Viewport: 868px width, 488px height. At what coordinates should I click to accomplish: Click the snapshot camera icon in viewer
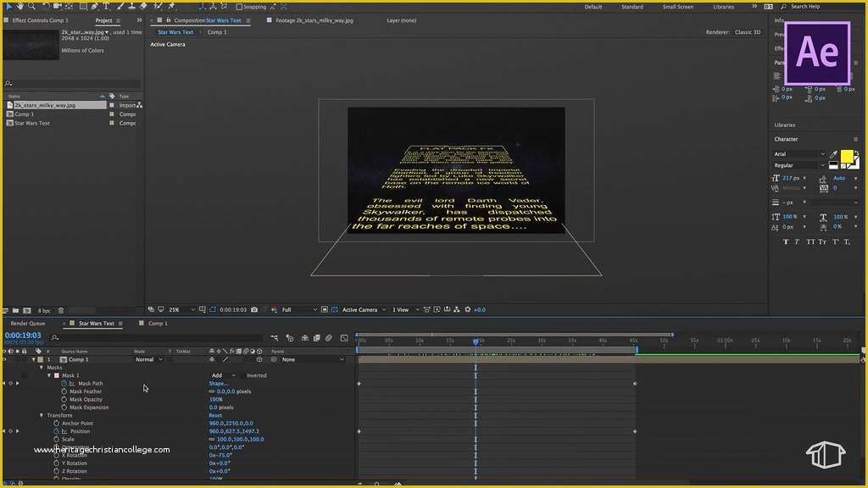[x=254, y=310]
